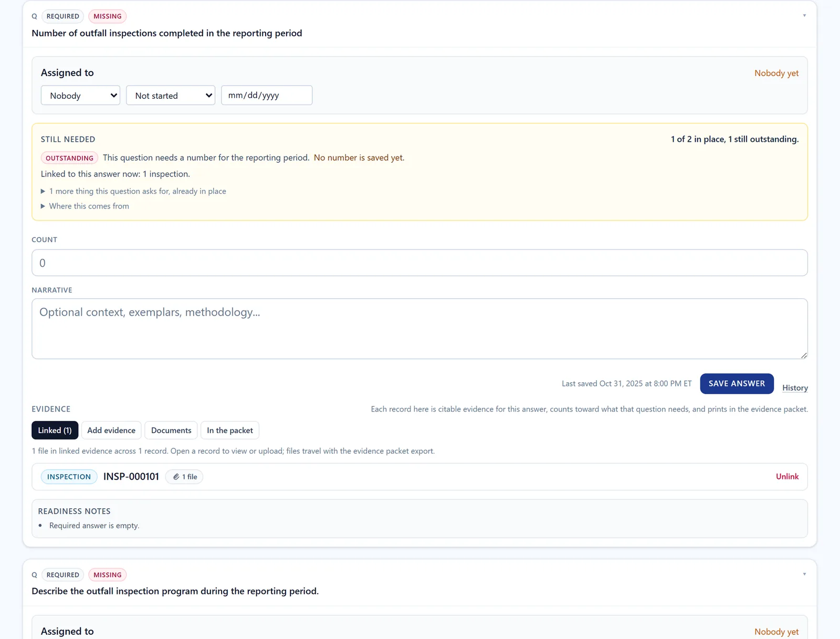Focus the Narrative text area
Screen dimensions: 840x639
click(x=419, y=329)
